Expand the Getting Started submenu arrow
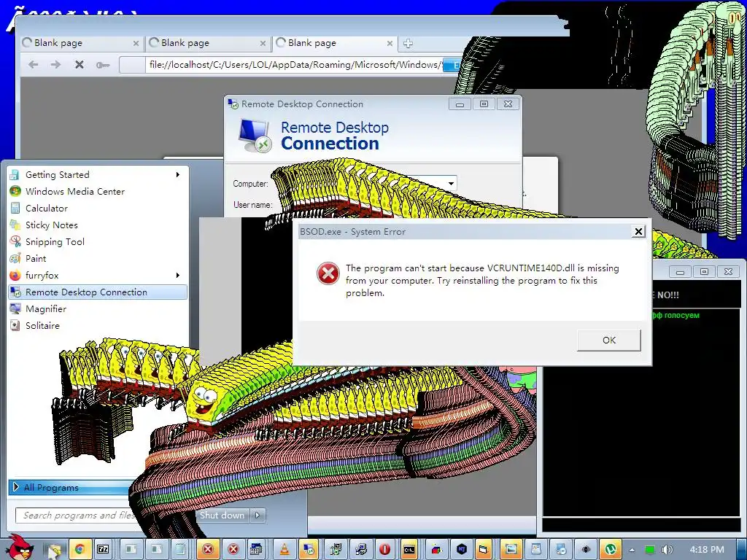 178,175
